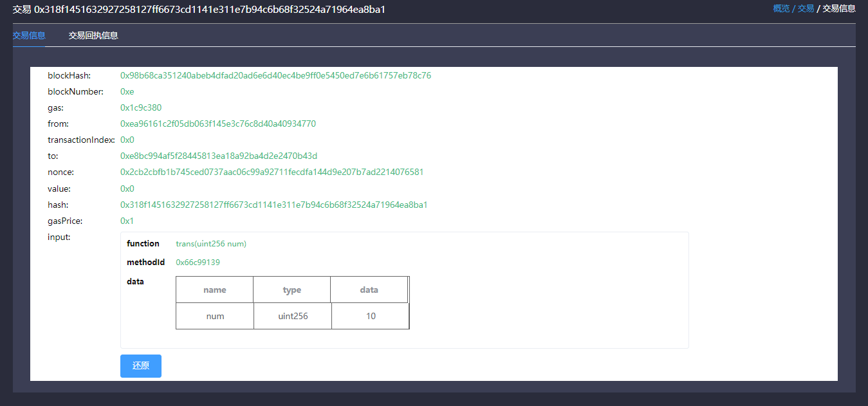Click the nonce value

272,172
